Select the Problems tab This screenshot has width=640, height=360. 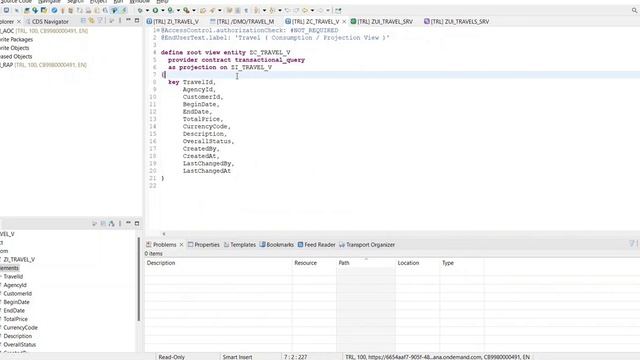[x=161, y=245]
